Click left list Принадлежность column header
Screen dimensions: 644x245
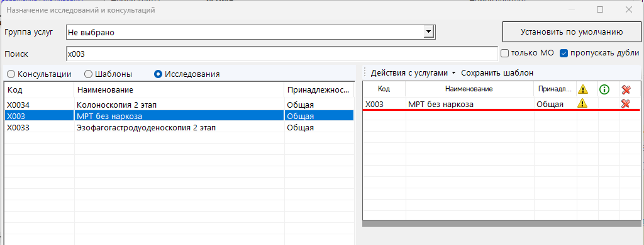(319, 90)
